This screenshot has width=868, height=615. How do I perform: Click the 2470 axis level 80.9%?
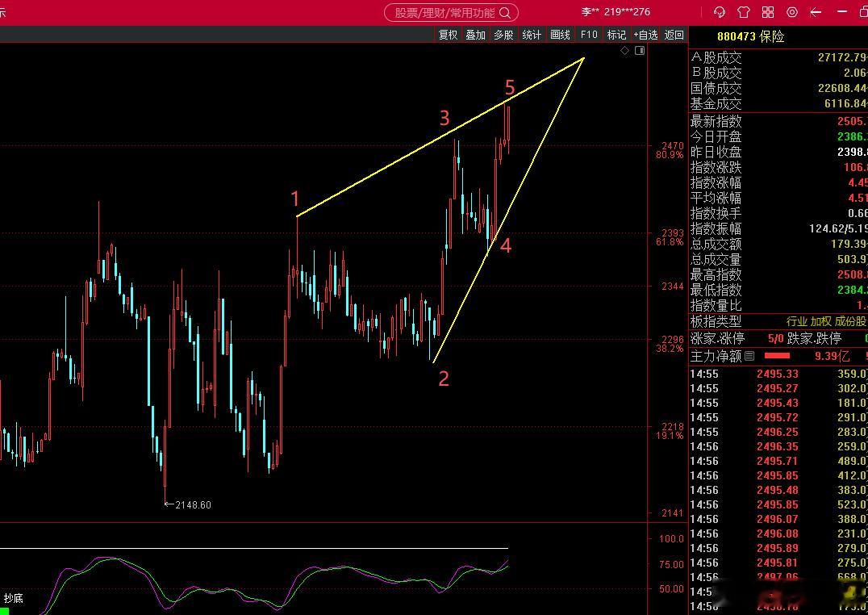pyautogui.click(x=670, y=150)
